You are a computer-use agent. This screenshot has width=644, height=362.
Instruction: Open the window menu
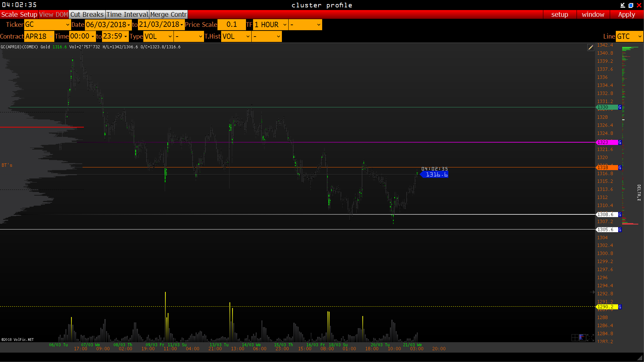(x=593, y=14)
